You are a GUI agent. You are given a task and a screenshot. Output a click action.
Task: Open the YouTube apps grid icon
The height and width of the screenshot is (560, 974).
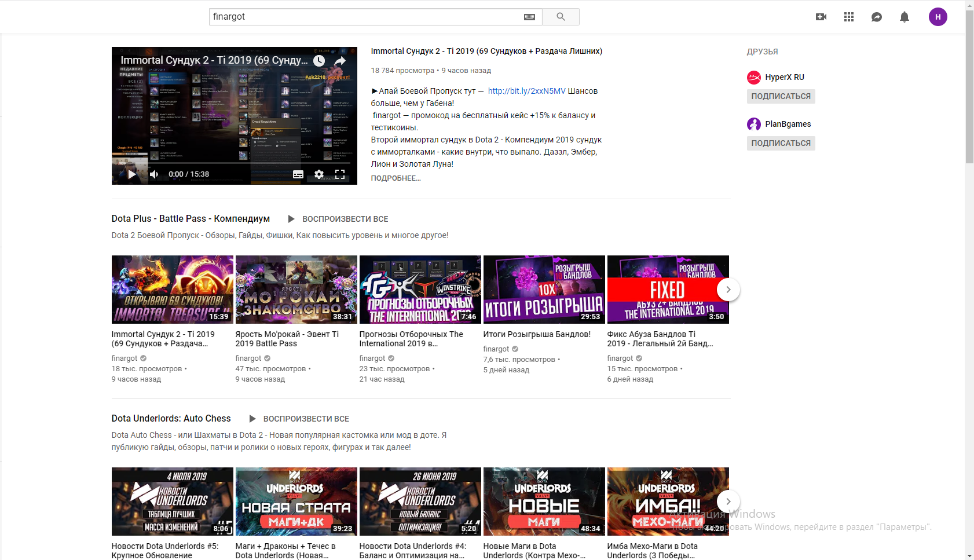tap(849, 17)
